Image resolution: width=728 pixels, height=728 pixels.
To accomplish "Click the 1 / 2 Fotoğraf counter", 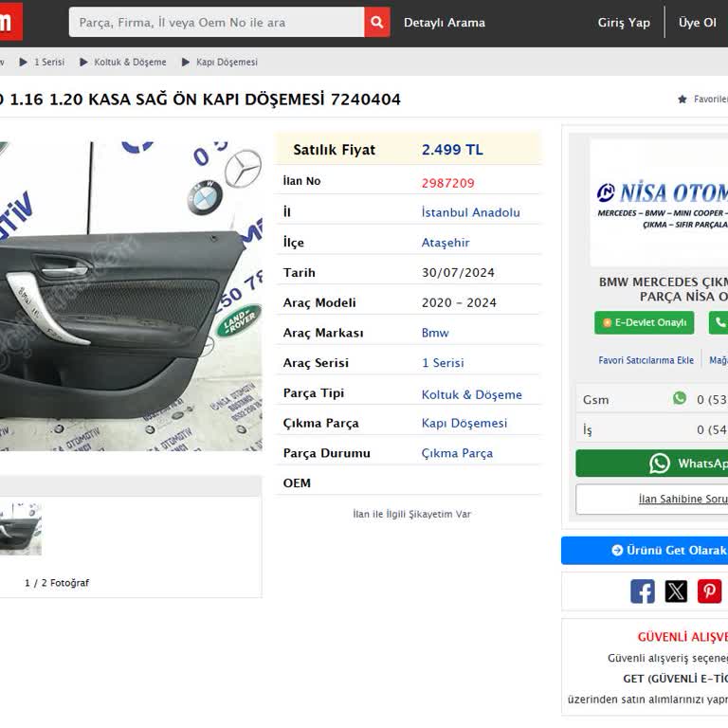I will (57, 583).
